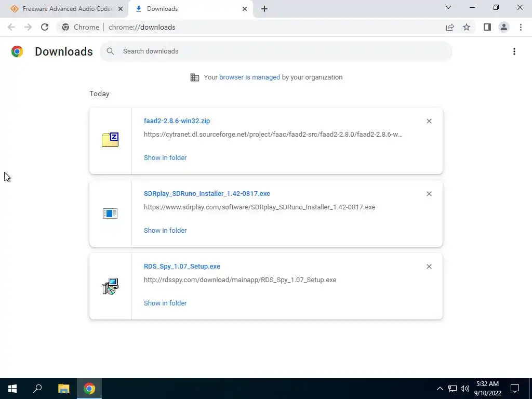This screenshot has height=399, width=532.
Task: Remove faad2-2.8.6-win32.zip from the list
Action: pyautogui.click(x=429, y=121)
